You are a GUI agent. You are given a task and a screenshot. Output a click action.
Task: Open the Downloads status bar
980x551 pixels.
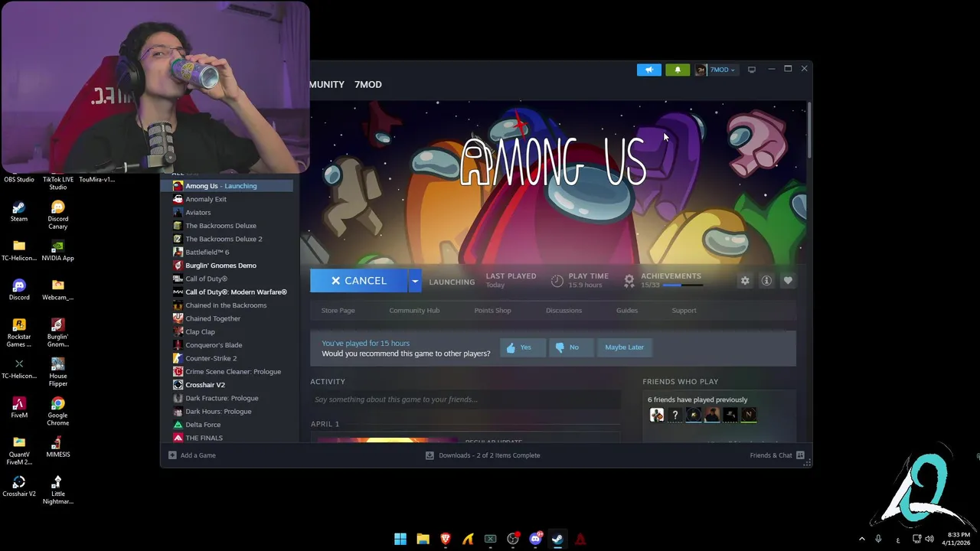tap(483, 455)
